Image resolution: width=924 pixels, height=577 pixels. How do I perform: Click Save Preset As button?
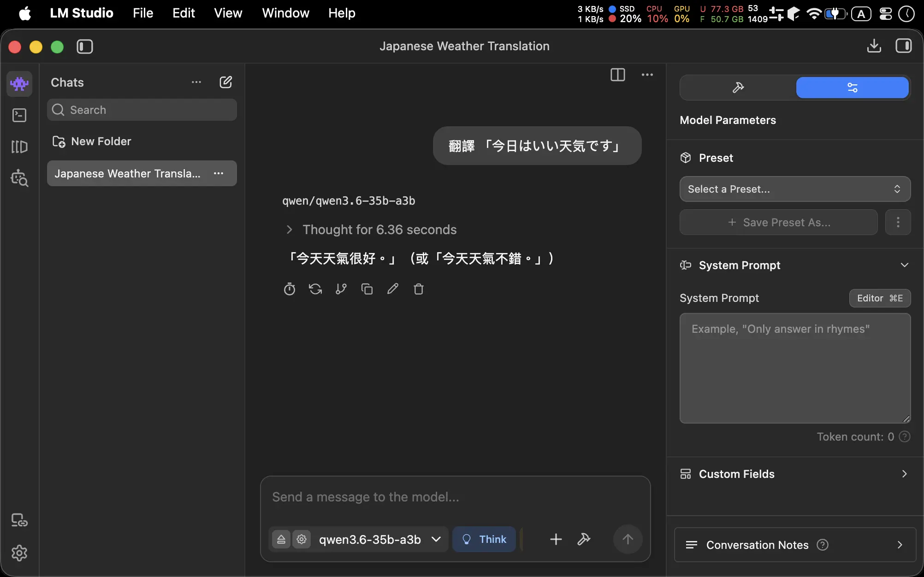click(x=779, y=223)
